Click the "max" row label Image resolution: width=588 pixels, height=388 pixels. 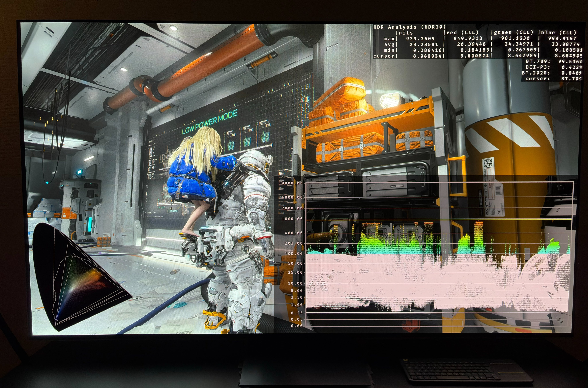click(x=389, y=39)
